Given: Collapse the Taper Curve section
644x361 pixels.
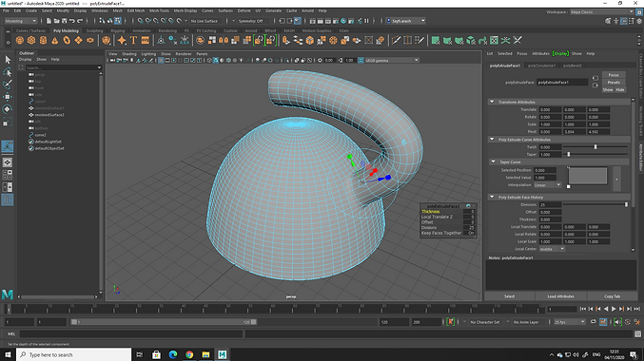Looking at the screenshot, I should point(493,162).
